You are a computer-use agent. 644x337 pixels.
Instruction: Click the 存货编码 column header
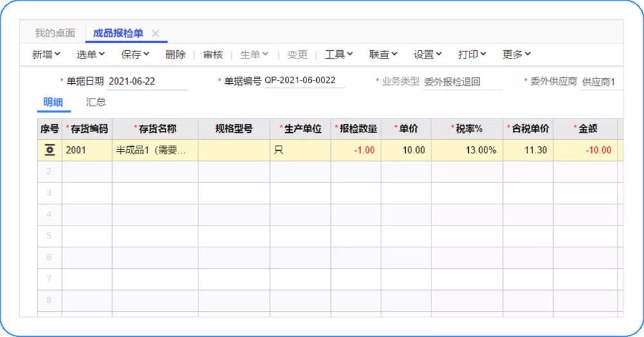tap(87, 129)
